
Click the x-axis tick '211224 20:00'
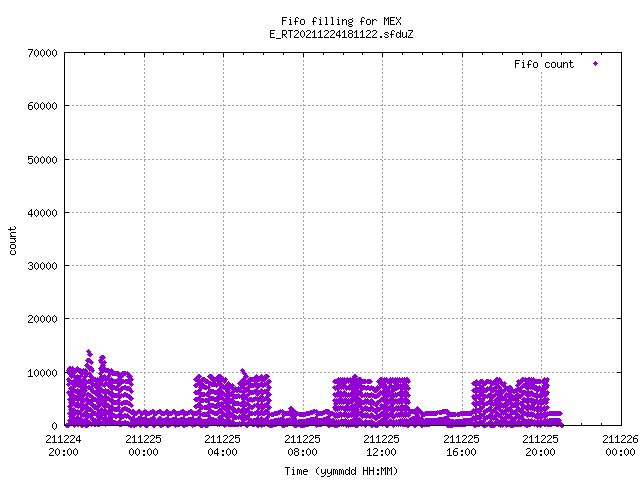coord(63,446)
